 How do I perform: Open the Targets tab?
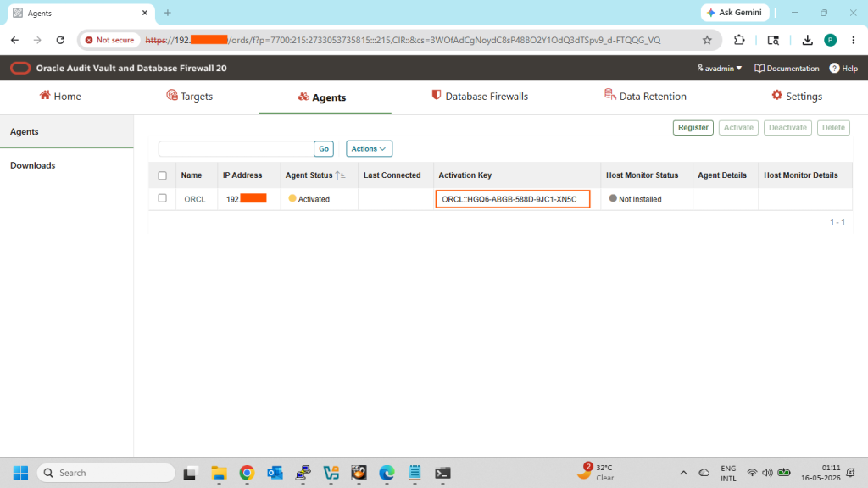pyautogui.click(x=189, y=97)
